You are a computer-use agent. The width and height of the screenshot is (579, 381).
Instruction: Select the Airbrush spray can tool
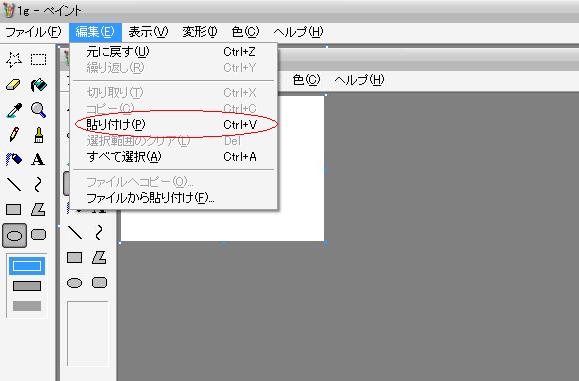(14, 159)
